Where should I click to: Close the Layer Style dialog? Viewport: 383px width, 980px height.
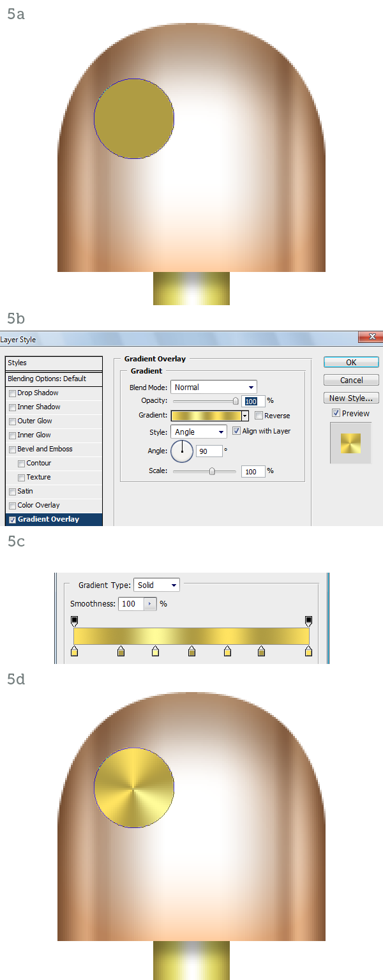pyautogui.click(x=370, y=336)
